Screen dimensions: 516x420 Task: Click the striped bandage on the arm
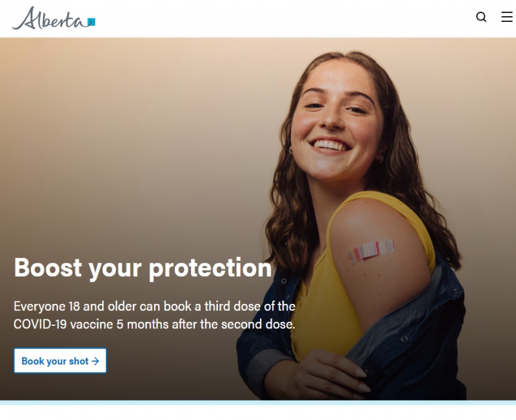(372, 251)
